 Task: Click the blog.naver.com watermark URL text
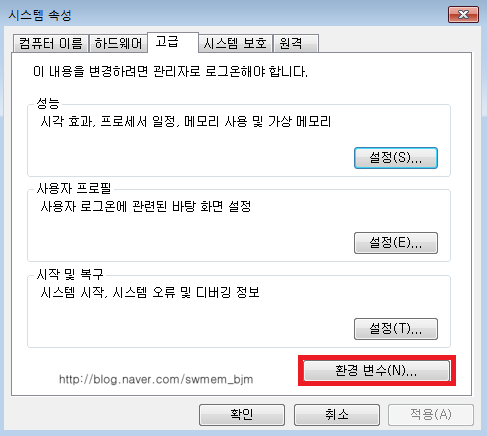point(156,379)
